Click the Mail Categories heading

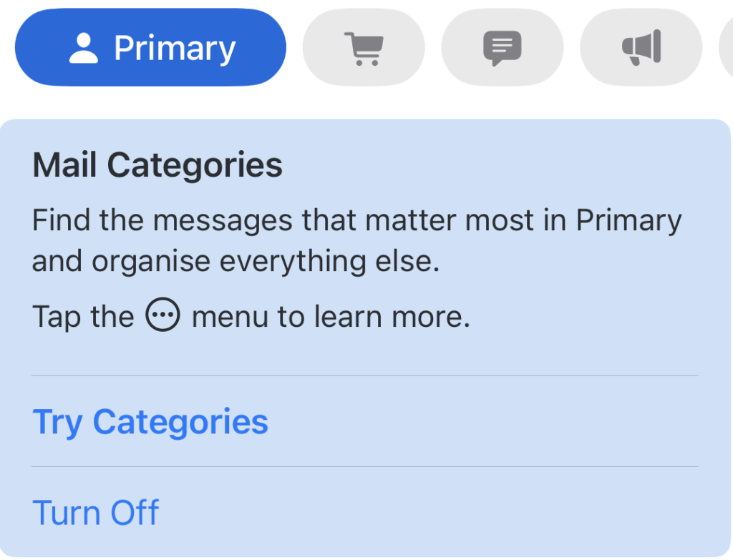pyautogui.click(x=157, y=165)
